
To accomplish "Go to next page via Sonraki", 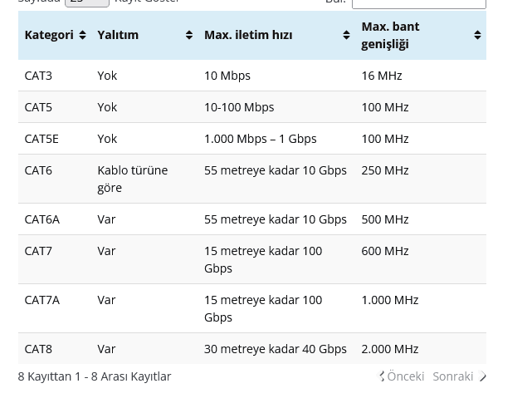I will [x=452, y=376].
